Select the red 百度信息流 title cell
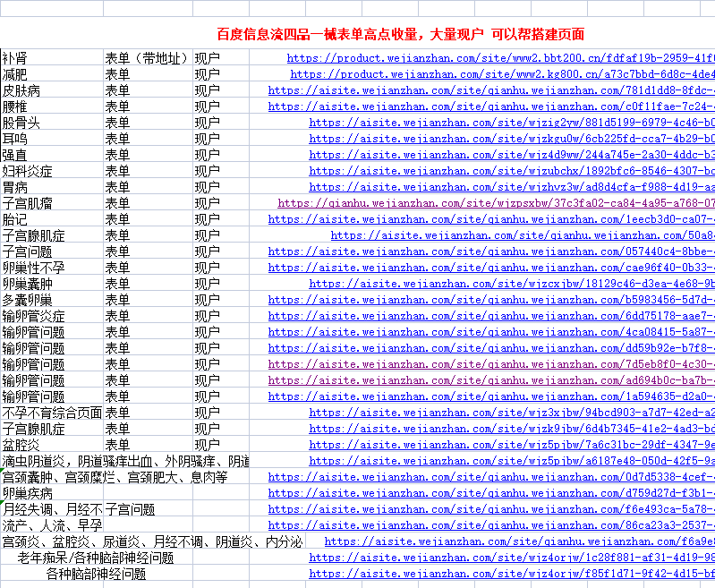 [x=400, y=34]
